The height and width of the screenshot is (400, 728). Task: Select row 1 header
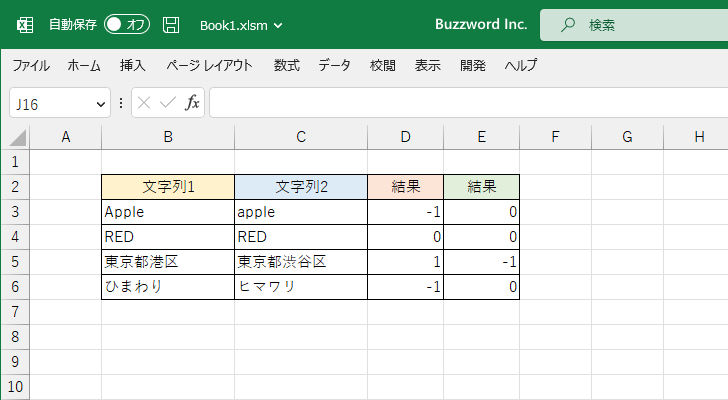click(15, 162)
